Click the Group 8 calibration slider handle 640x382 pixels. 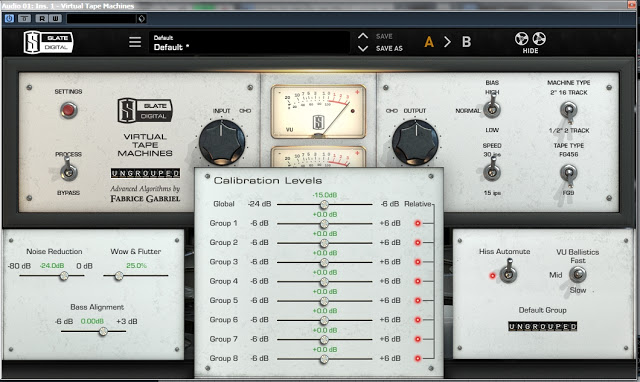(324, 359)
